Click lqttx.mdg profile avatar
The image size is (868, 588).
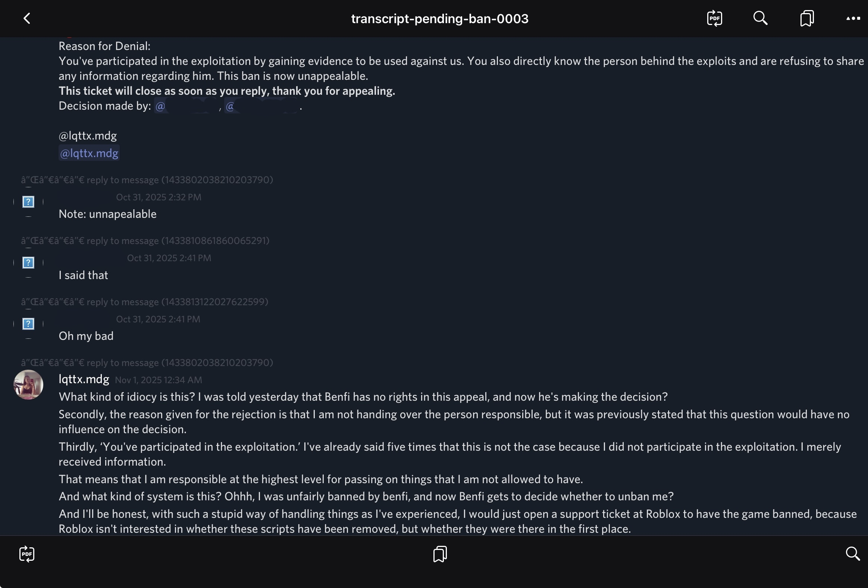point(28,385)
